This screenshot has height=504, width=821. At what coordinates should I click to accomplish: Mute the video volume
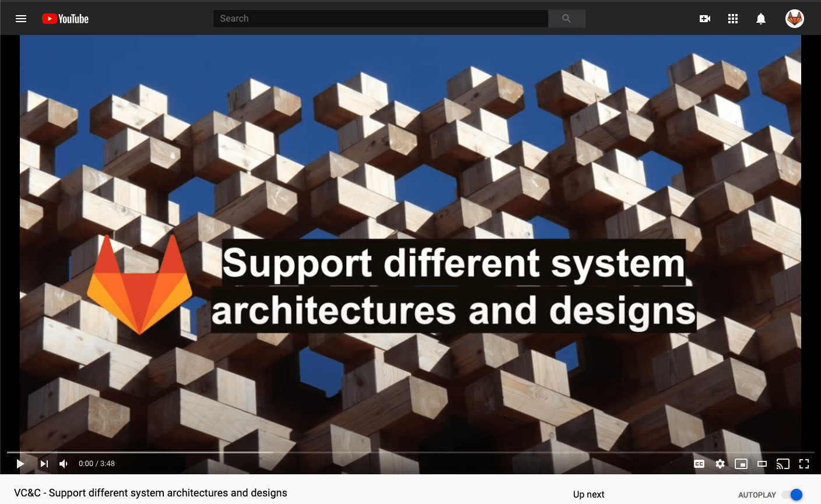pyautogui.click(x=64, y=464)
